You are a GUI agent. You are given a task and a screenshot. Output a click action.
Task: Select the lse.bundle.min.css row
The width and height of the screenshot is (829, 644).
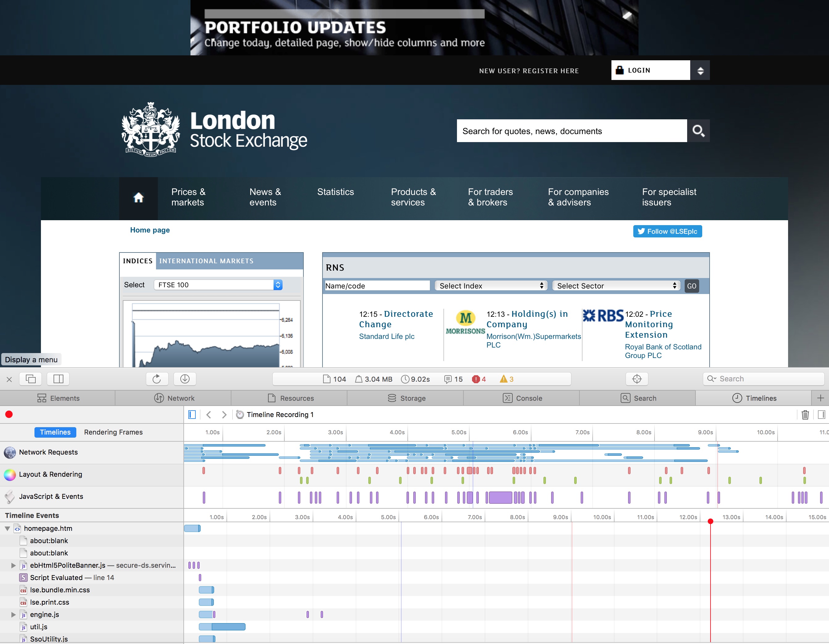click(x=92, y=590)
